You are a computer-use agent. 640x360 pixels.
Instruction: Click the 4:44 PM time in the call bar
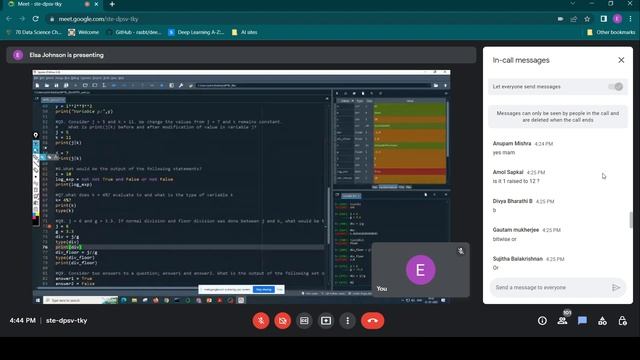point(22,320)
